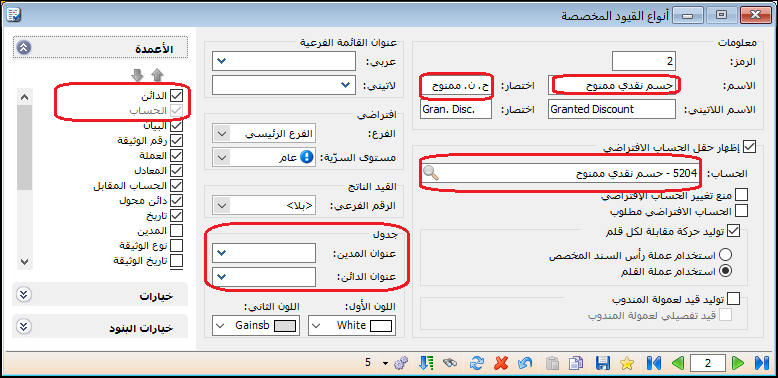Enable the المدين column checkbox
Image resolution: width=778 pixels, height=378 pixels.
pyautogui.click(x=176, y=231)
